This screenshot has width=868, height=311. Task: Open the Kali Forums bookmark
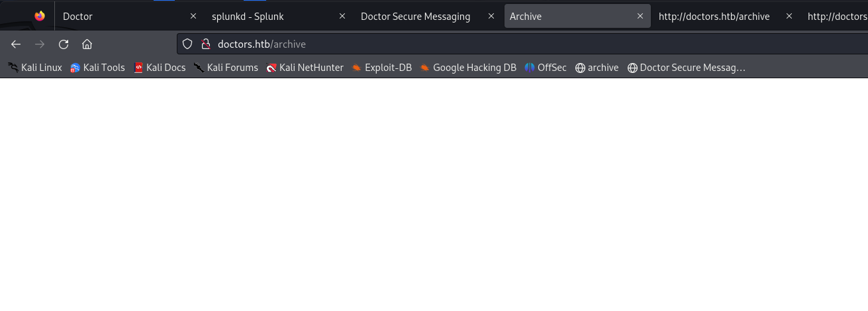click(x=226, y=68)
